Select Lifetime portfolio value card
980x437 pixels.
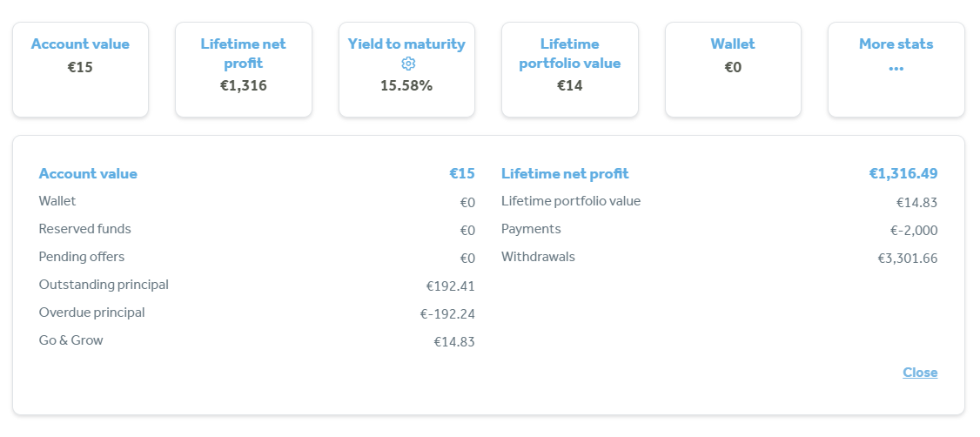tap(570, 70)
